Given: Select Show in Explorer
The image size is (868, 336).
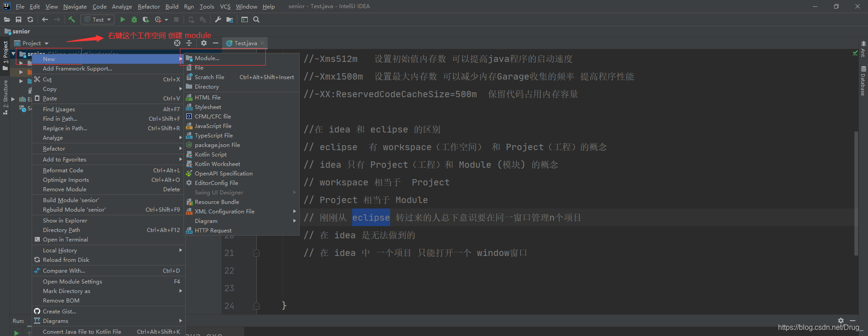Looking at the screenshot, I should [x=108, y=221].
